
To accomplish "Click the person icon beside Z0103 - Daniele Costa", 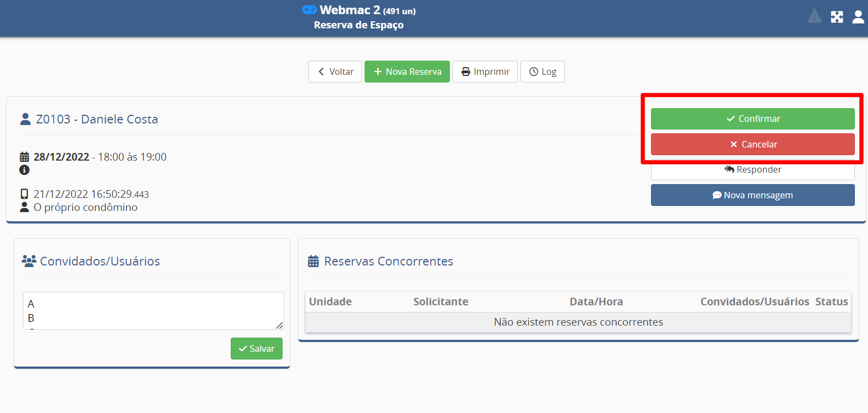I will [25, 119].
